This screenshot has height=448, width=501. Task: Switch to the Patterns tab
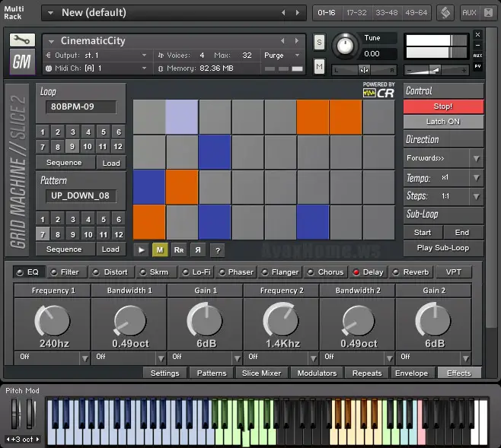point(212,373)
